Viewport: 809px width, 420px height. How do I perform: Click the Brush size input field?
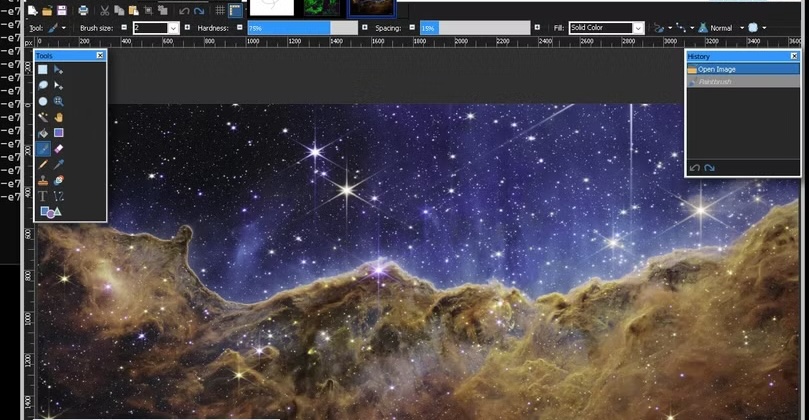click(x=151, y=28)
